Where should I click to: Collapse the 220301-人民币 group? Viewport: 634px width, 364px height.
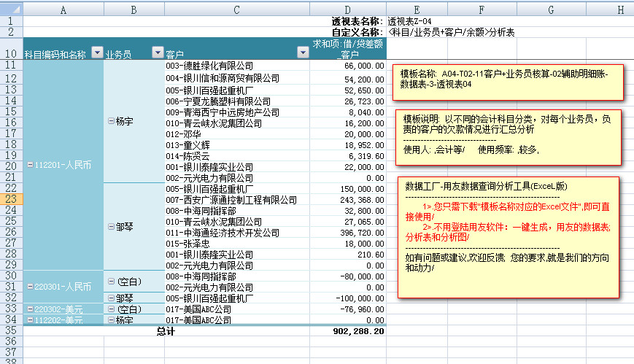(x=29, y=287)
